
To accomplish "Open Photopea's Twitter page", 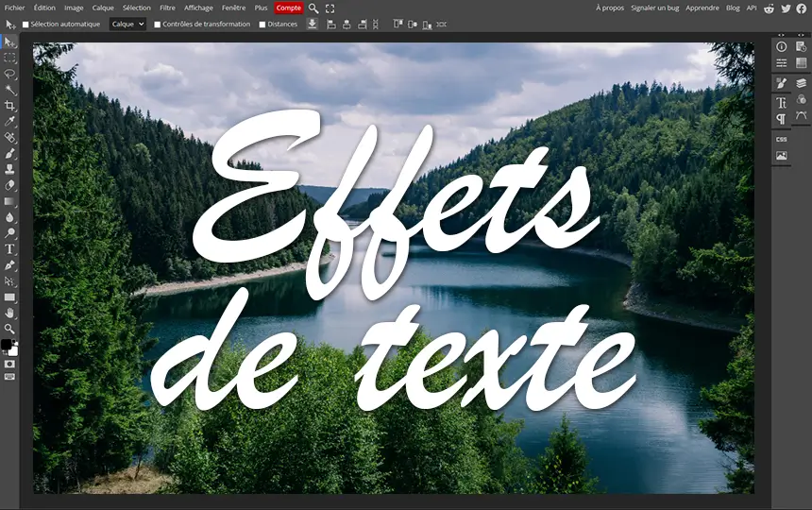I will click(786, 8).
